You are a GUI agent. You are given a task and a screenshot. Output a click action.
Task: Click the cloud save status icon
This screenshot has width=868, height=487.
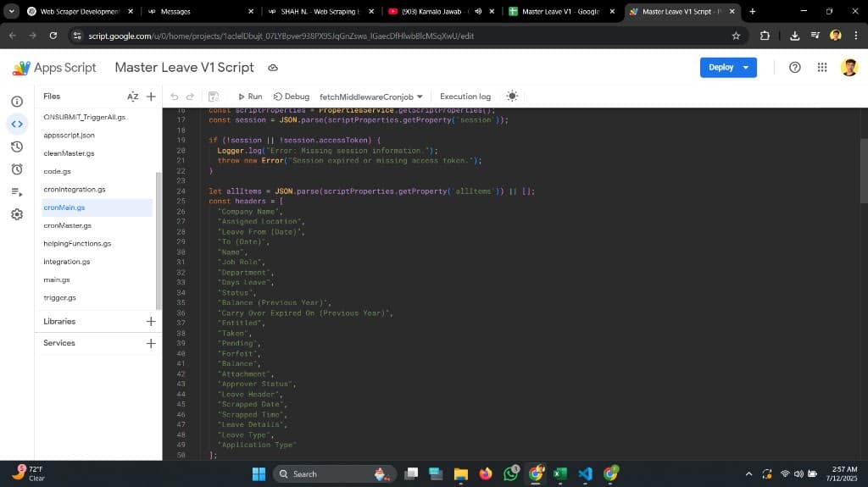273,68
